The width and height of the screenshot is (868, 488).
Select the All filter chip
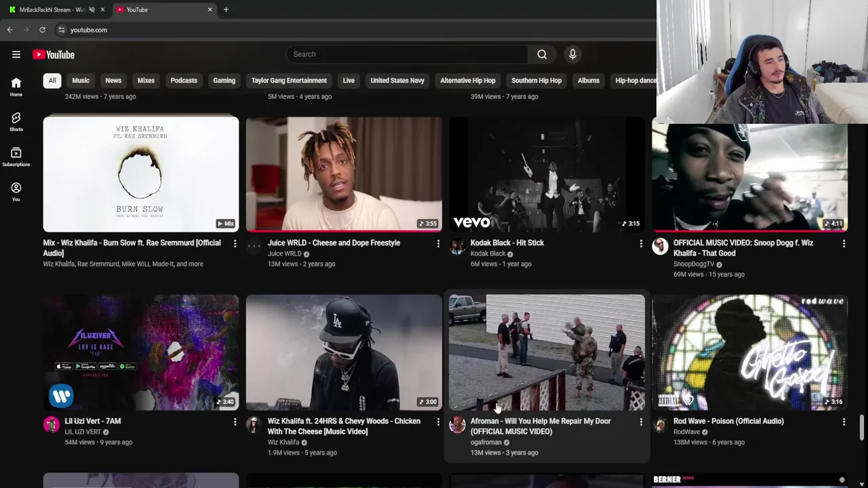coord(52,81)
